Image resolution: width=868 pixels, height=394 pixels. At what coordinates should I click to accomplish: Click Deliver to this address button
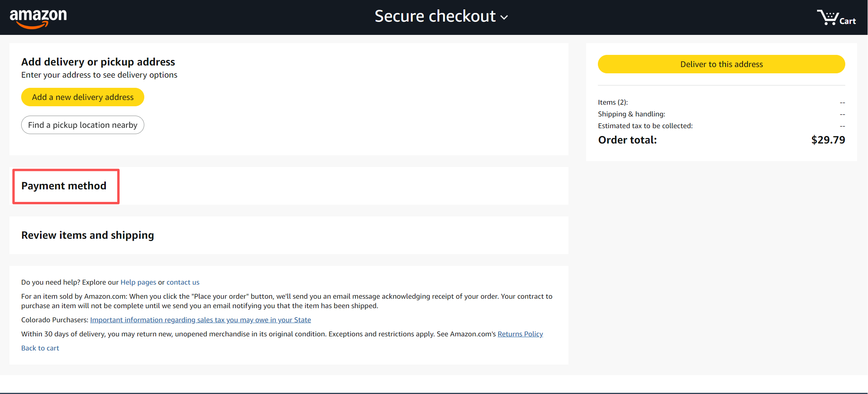pos(721,64)
